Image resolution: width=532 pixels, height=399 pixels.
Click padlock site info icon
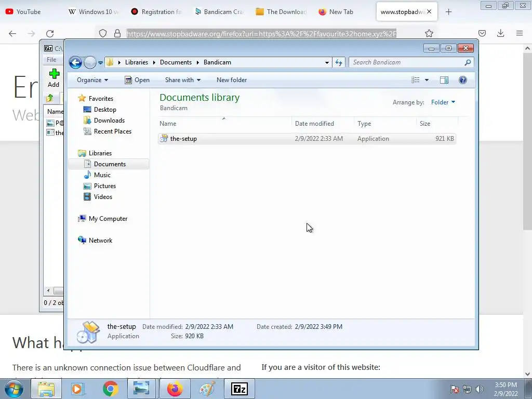pos(117,33)
